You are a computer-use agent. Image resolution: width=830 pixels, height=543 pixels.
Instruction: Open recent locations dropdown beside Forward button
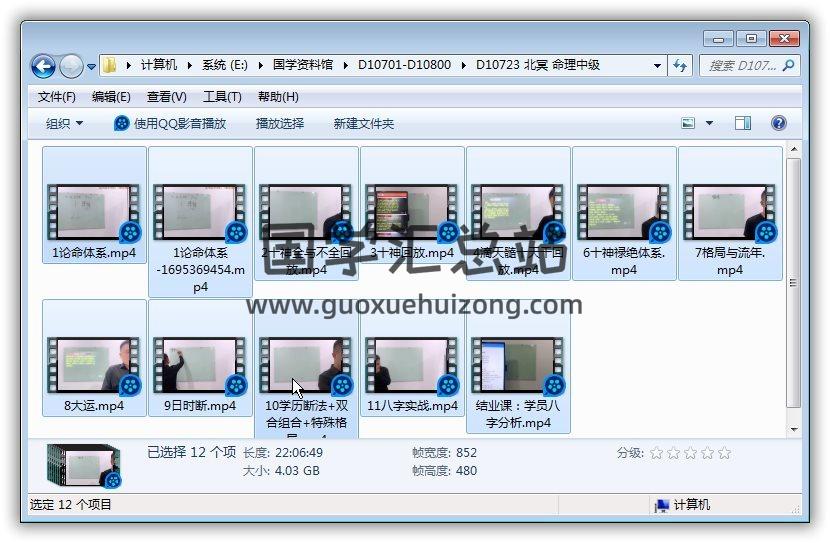91,67
